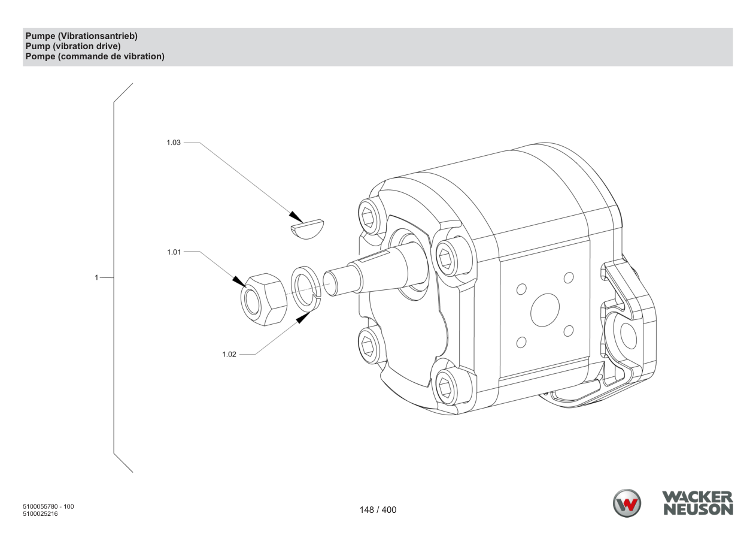Screen dimensions: 756x535
Task: Click the lock washer part drawing
Action: (306, 289)
